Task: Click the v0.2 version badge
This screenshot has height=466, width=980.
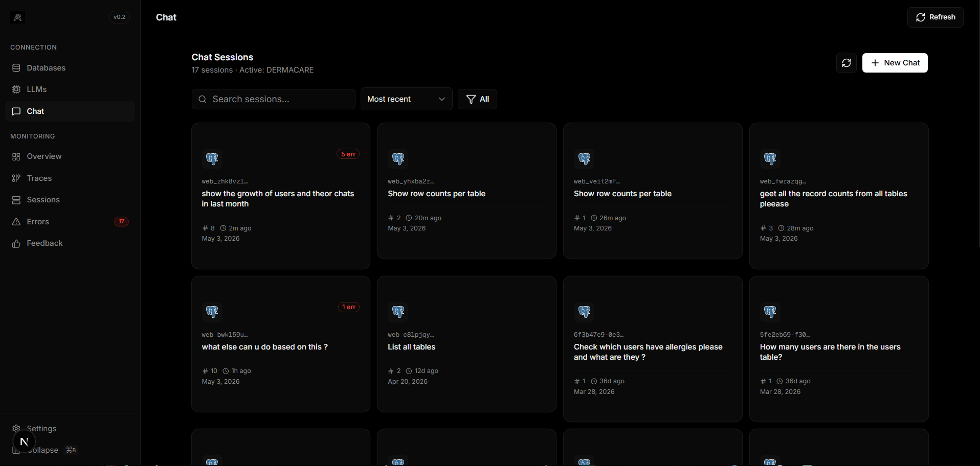Action: [120, 17]
